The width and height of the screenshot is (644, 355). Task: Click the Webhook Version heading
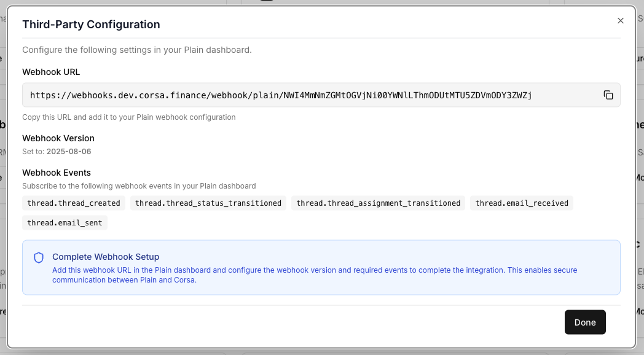point(58,138)
